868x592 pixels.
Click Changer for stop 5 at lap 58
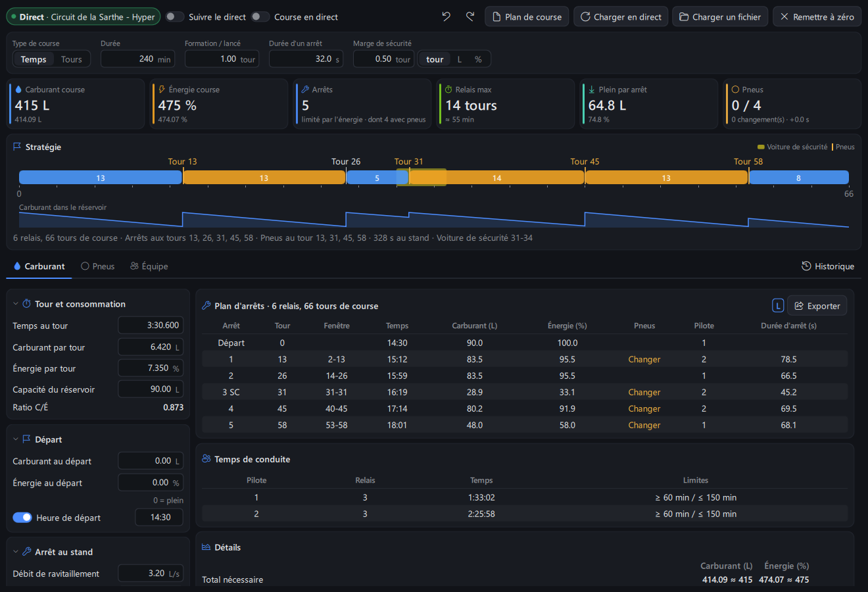(x=644, y=425)
